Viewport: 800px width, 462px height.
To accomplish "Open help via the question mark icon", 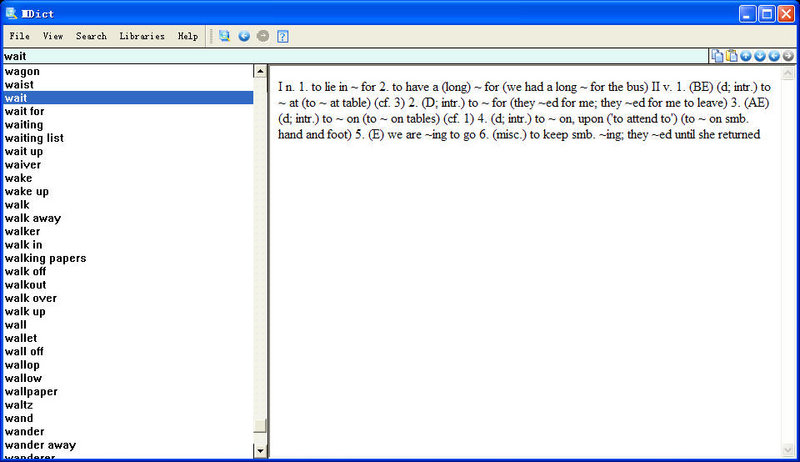I will 283,36.
